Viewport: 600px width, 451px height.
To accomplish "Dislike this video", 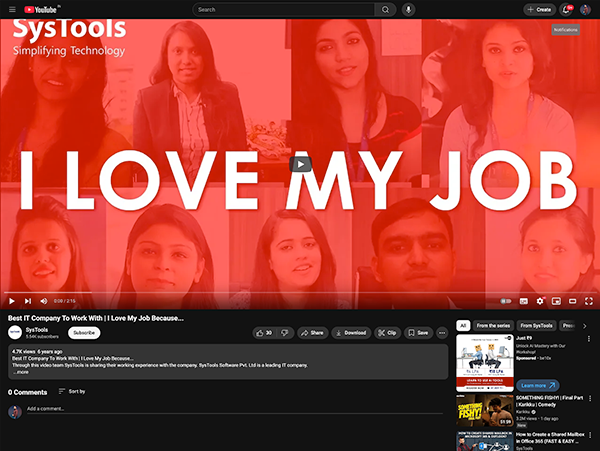I will (x=285, y=333).
